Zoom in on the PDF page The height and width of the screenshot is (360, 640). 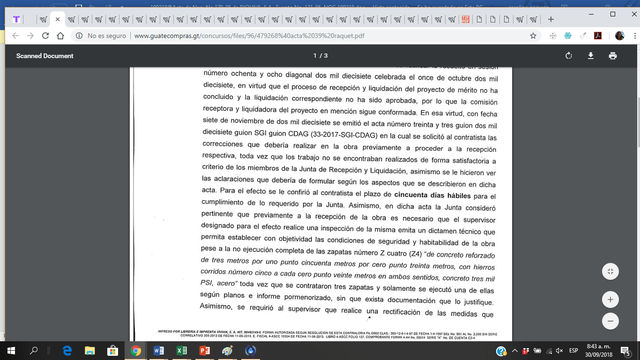tap(610, 300)
